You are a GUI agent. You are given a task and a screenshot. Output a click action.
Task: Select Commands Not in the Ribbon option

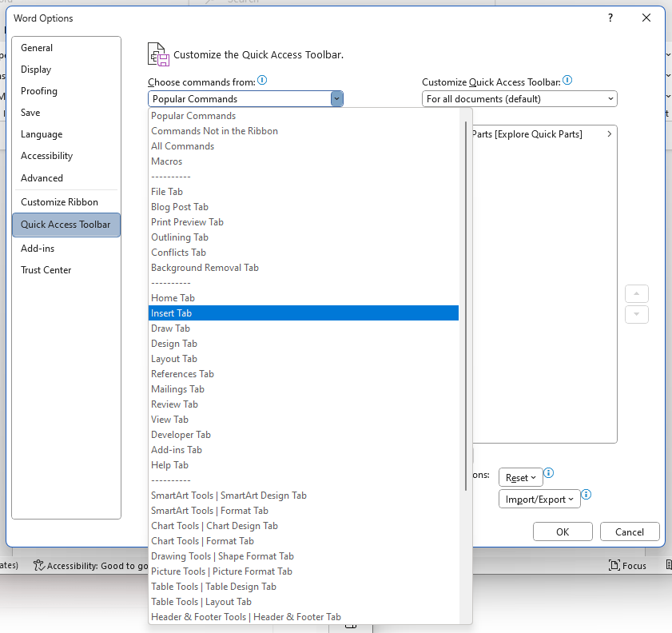click(304, 131)
